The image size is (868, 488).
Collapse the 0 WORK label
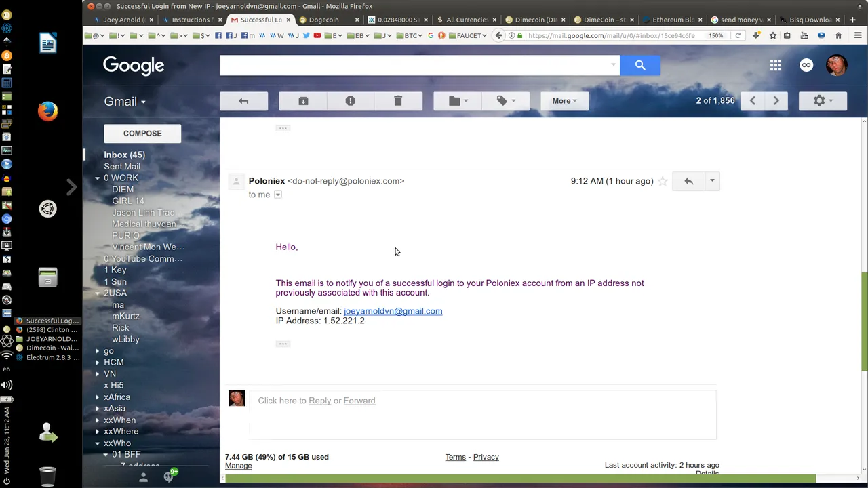pos(98,178)
